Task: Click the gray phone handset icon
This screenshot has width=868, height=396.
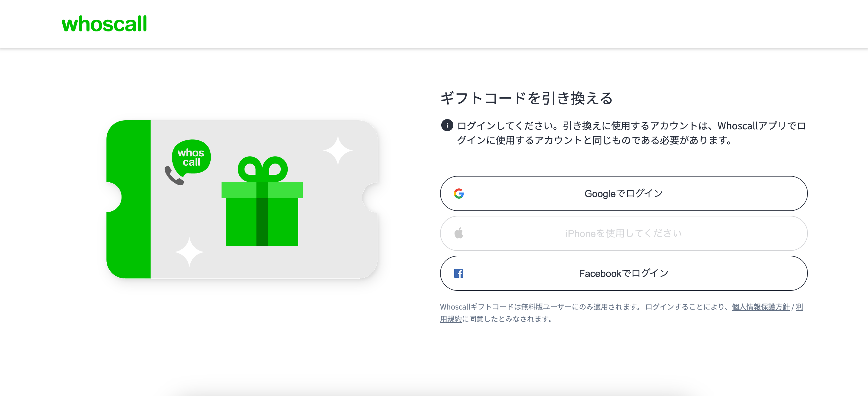Action: point(173,176)
